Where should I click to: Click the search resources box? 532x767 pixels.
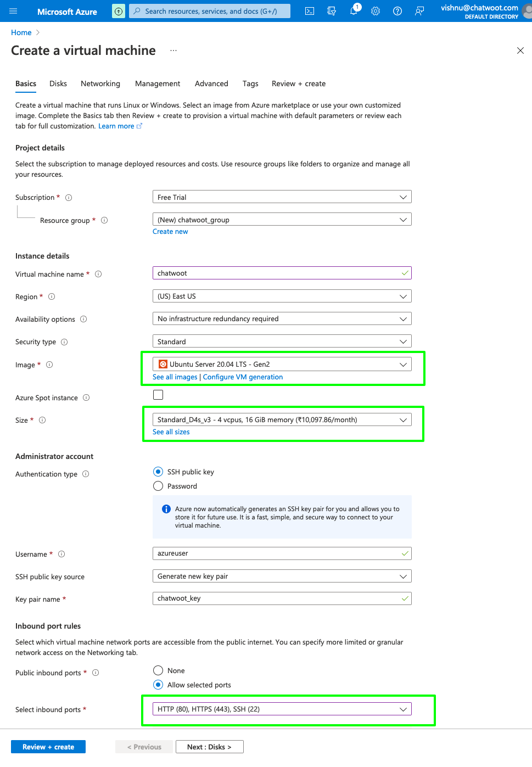210,11
